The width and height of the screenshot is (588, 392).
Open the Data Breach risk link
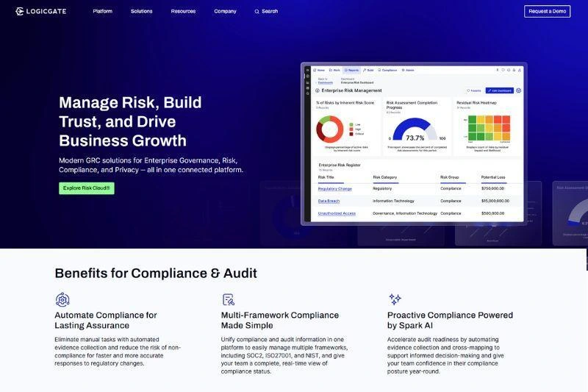tap(329, 201)
